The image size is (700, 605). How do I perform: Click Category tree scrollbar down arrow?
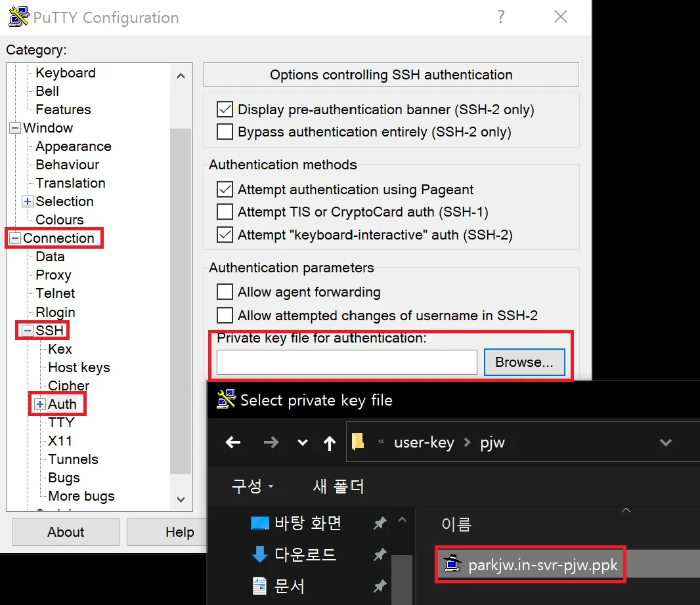coord(181,499)
